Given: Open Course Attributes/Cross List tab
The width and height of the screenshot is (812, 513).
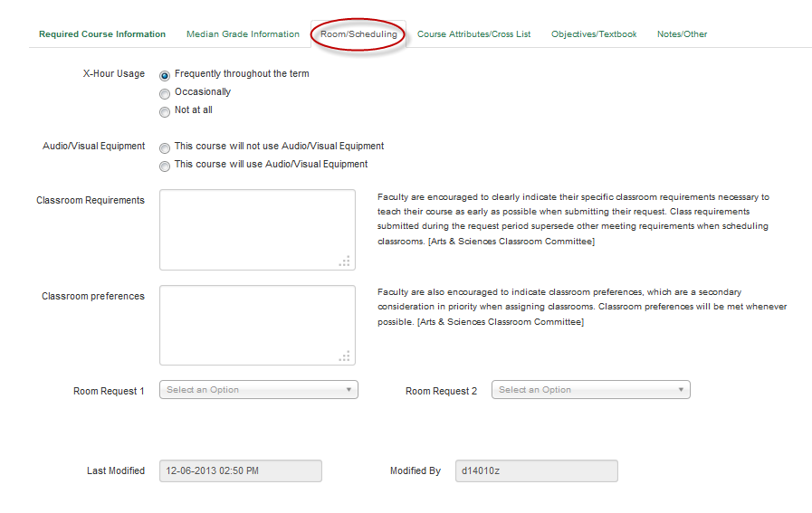Looking at the screenshot, I should click(473, 34).
